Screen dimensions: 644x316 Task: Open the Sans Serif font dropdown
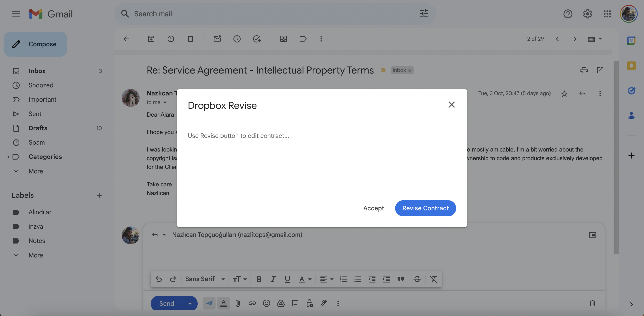point(205,279)
